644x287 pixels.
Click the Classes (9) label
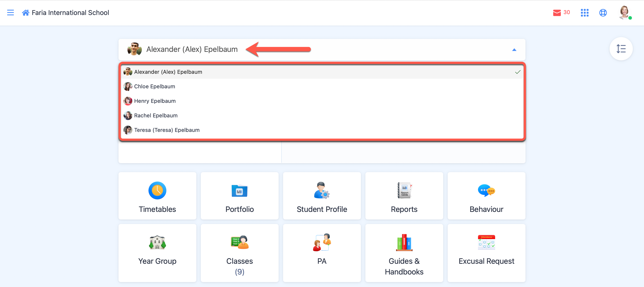[x=239, y=266]
